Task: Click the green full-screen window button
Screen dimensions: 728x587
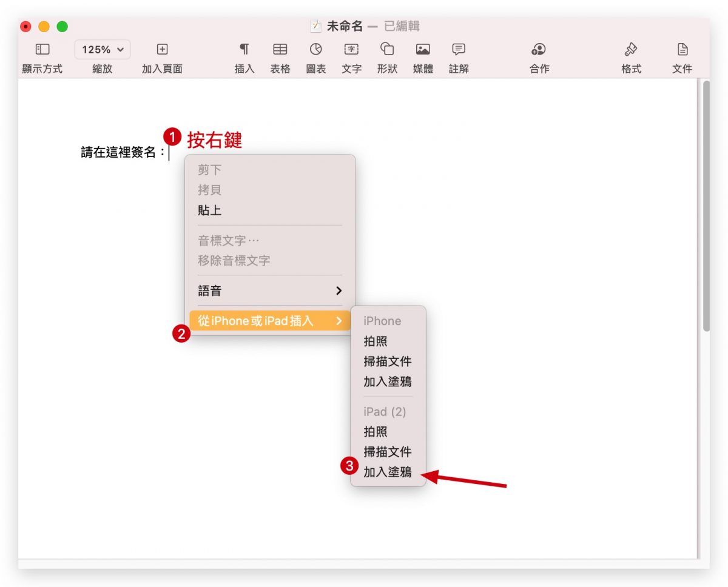Action: [x=62, y=27]
